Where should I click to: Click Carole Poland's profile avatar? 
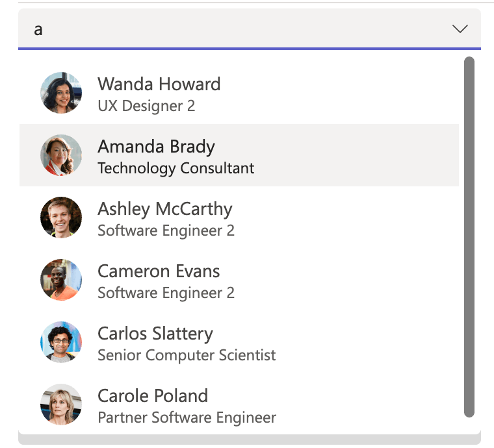(x=61, y=404)
